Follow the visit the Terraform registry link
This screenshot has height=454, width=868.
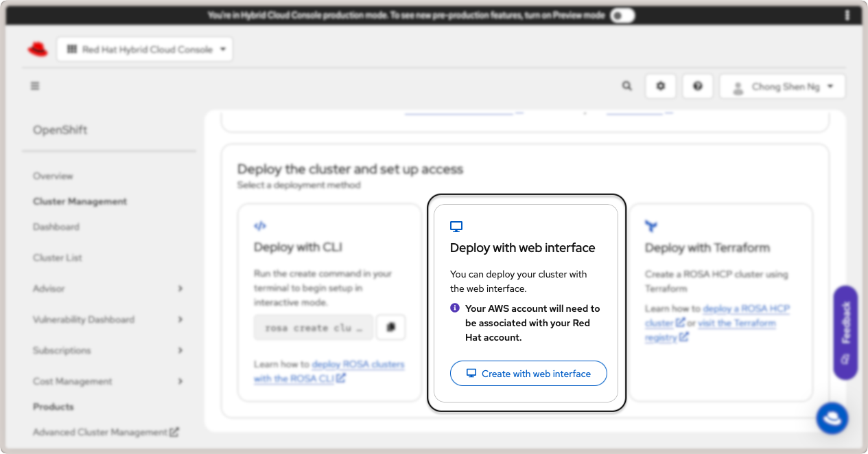pos(736,324)
